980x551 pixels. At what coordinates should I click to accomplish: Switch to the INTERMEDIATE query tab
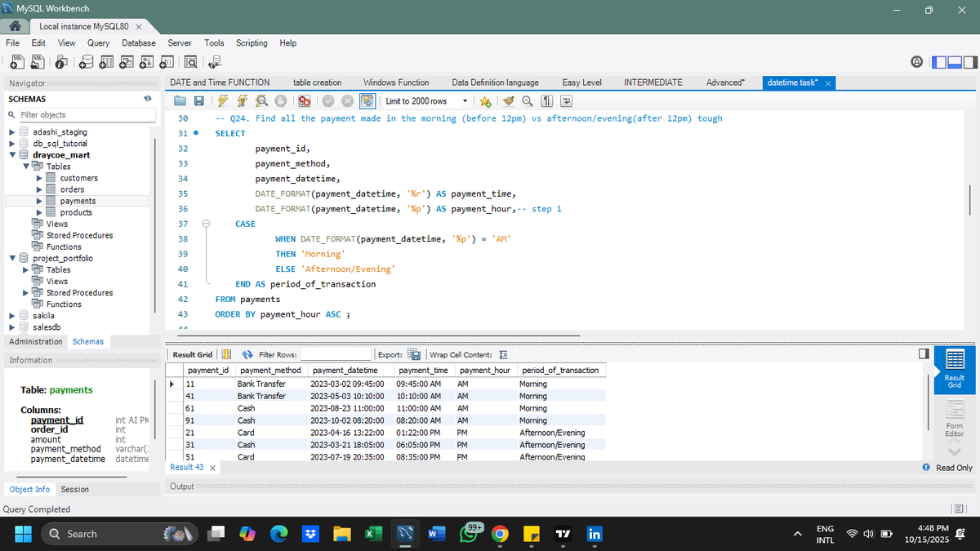point(653,82)
